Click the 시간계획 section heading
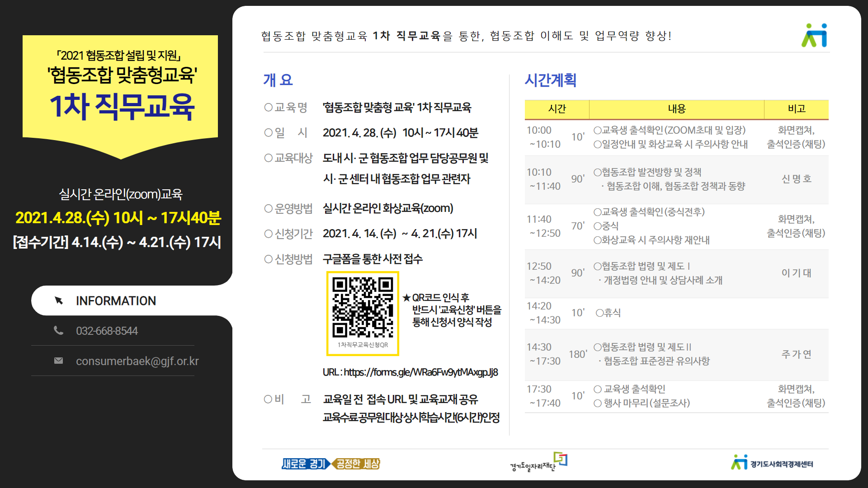The width and height of the screenshot is (868, 488). (x=551, y=80)
